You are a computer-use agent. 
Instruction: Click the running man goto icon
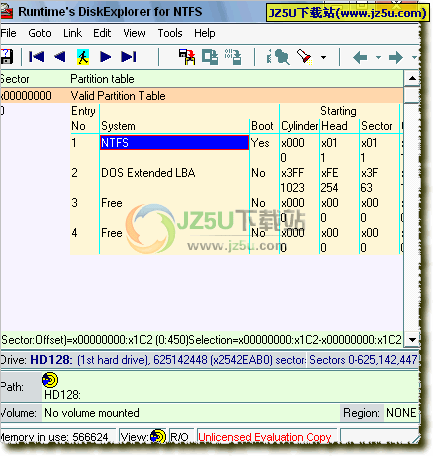click(x=83, y=57)
